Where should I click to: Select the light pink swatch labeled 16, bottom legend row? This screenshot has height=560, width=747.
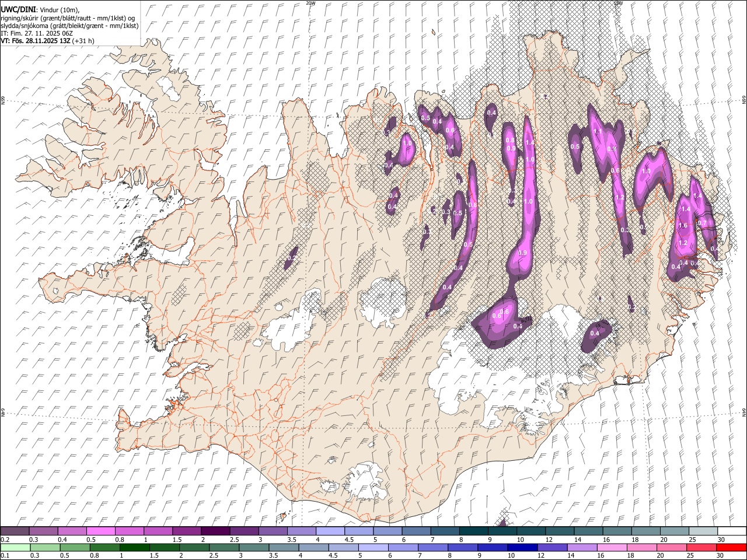[612, 547]
